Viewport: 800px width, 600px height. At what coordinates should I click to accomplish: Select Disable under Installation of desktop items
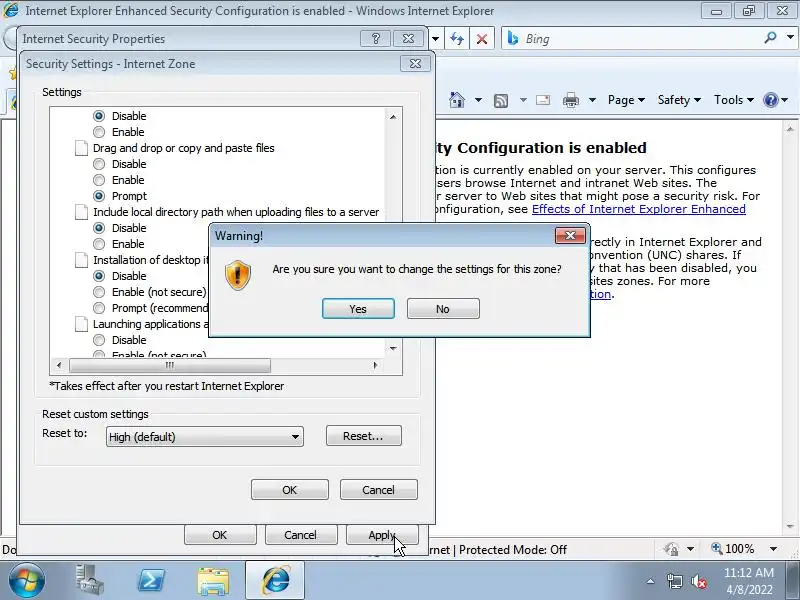(x=99, y=276)
